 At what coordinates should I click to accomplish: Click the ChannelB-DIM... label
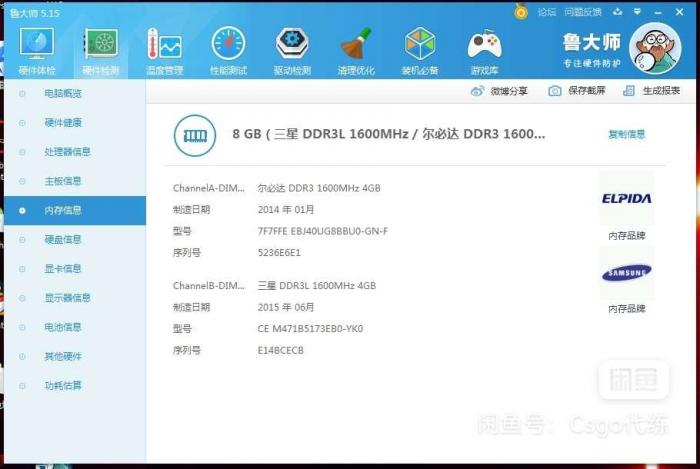[209, 286]
